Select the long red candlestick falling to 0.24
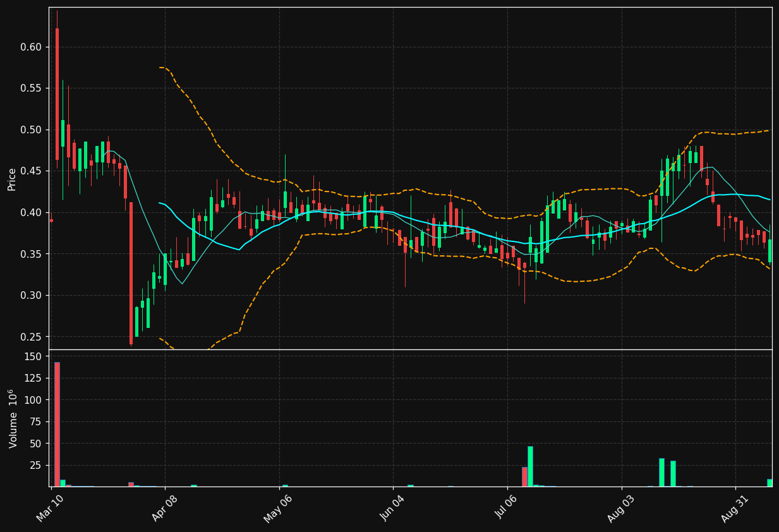The height and width of the screenshot is (532, 779). pyautogui.click(x=131, y=274)
